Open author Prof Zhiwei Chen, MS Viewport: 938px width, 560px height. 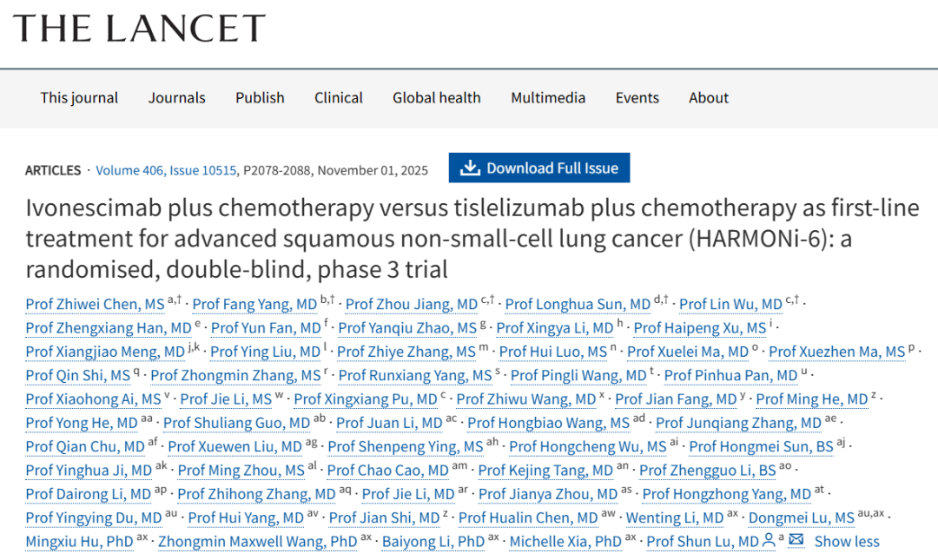(x=95, y=305)
